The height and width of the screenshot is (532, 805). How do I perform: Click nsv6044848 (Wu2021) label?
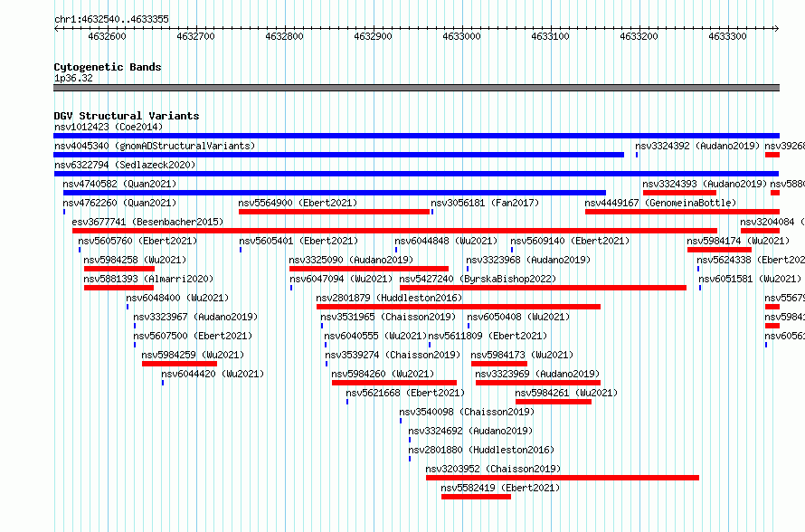(446, 241)
